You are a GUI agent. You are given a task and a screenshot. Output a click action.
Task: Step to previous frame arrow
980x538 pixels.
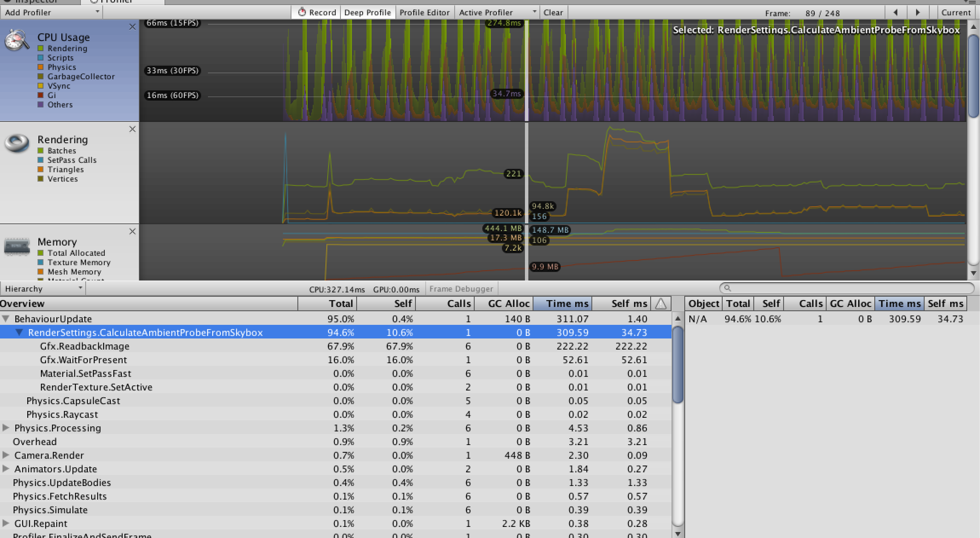(x=895, y=12)
